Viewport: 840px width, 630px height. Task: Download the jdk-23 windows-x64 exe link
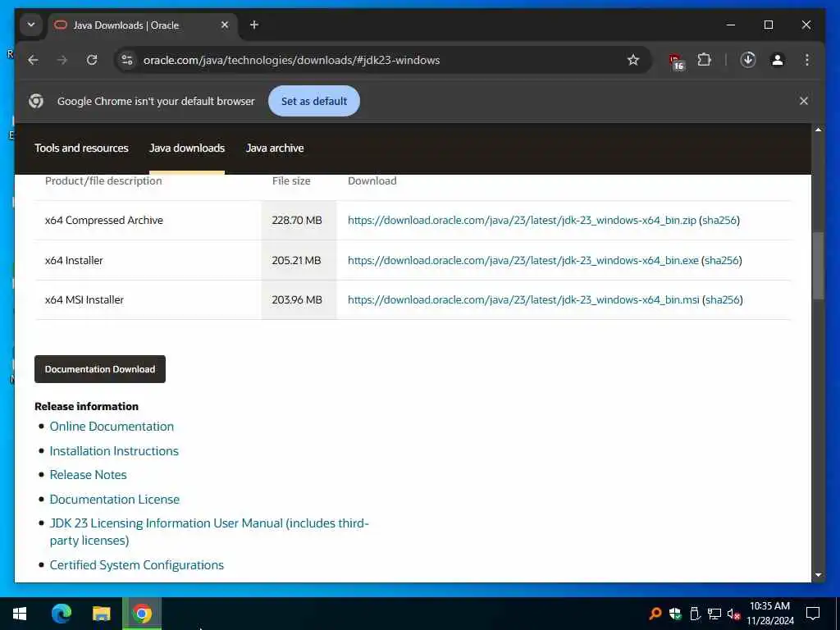point(523,260)
